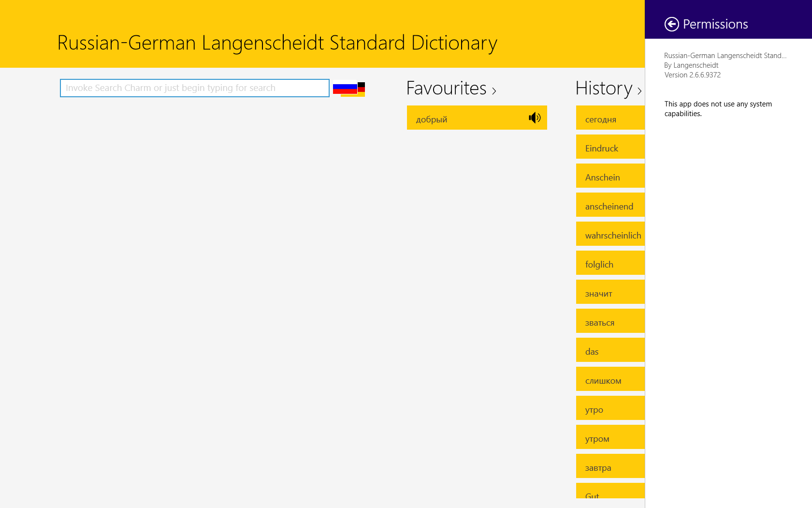Click inside the search input field
812x508 pixels.
click(x=193, y=88)
